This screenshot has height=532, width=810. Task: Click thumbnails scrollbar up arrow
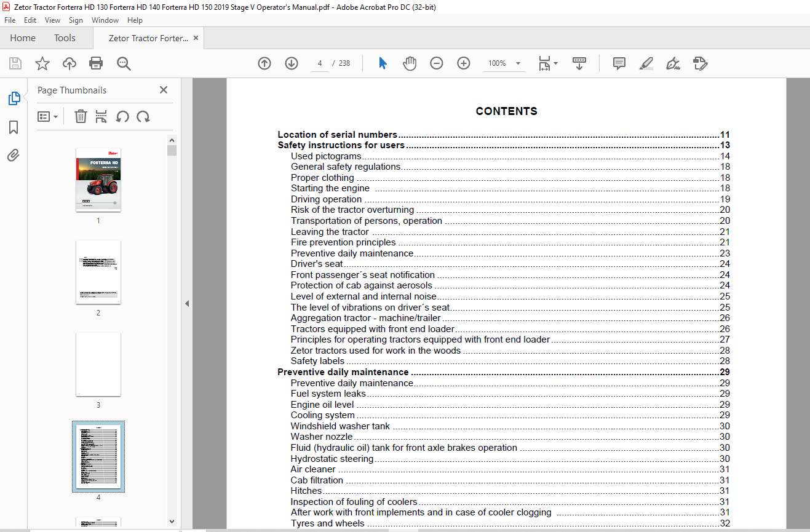(172, 140)
